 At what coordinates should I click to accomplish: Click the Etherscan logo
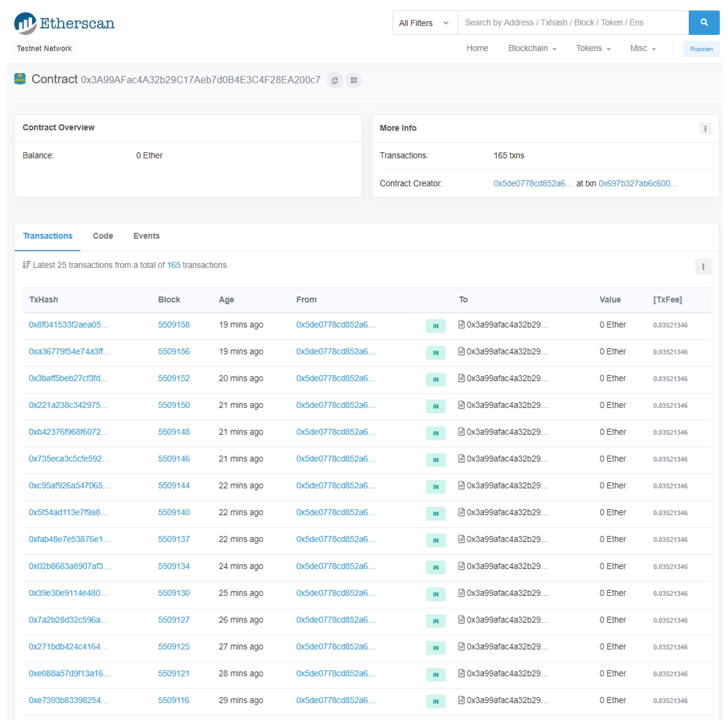[64, 23]
